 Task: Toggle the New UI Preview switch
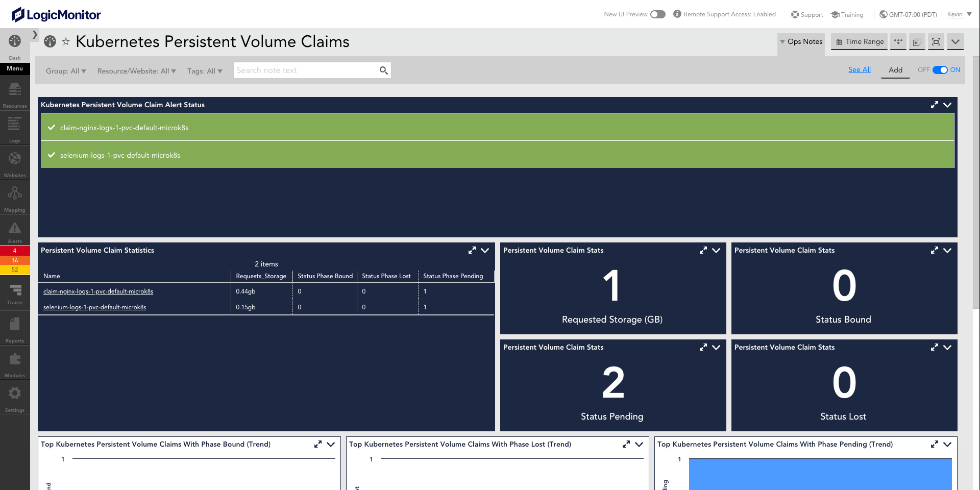click(658, 14)
